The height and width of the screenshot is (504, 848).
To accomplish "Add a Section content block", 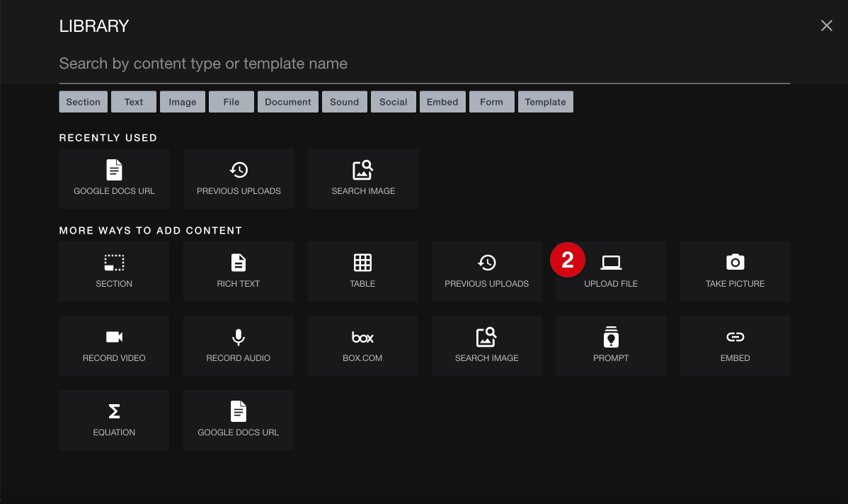I will 114,272.
